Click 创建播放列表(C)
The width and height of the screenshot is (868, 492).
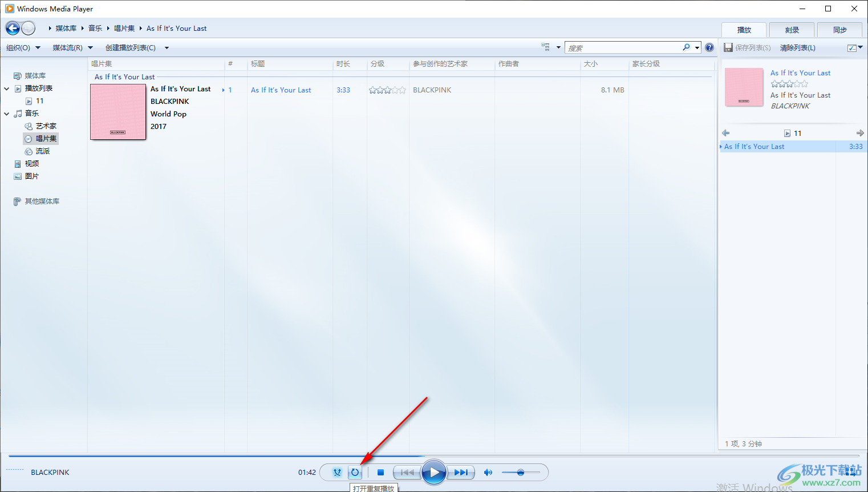click(x=131, y=48)
